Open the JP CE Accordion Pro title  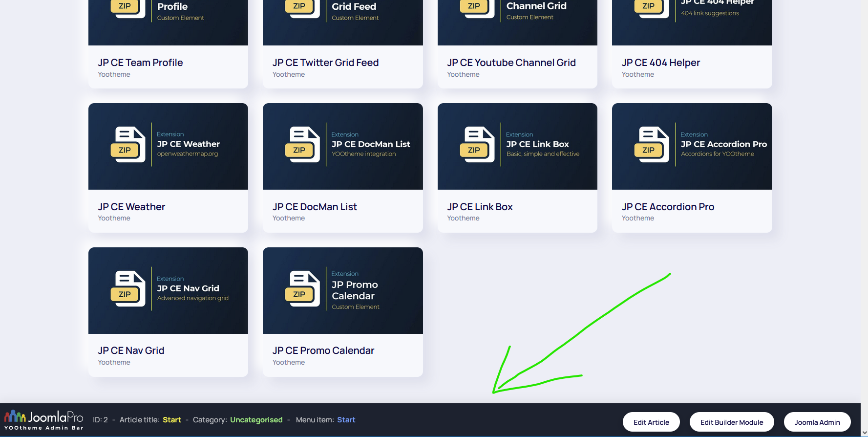pyautogui.click(x=668, y=207)
